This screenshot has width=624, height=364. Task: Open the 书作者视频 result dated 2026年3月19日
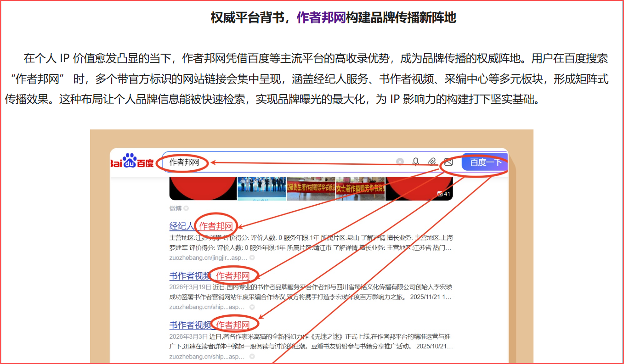click(210, 275)
